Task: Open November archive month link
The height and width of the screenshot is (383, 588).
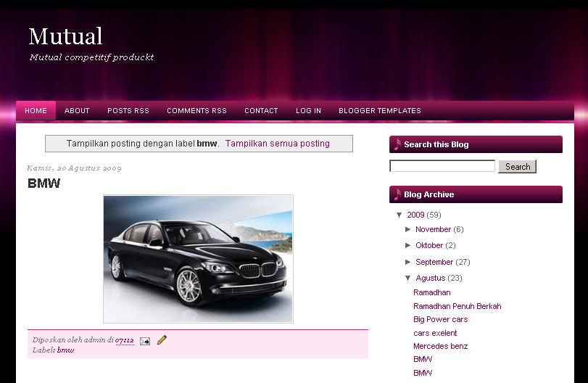Action: pos(433,229)
